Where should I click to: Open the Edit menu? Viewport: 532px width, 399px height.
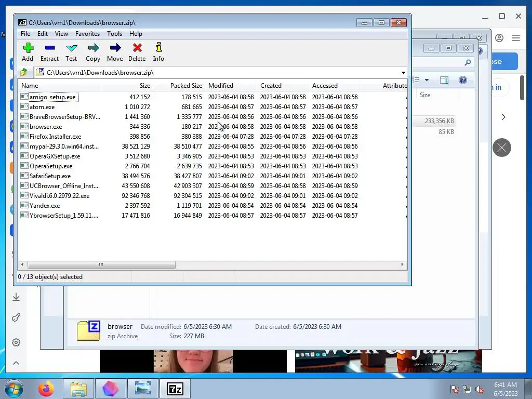[43, 34]
